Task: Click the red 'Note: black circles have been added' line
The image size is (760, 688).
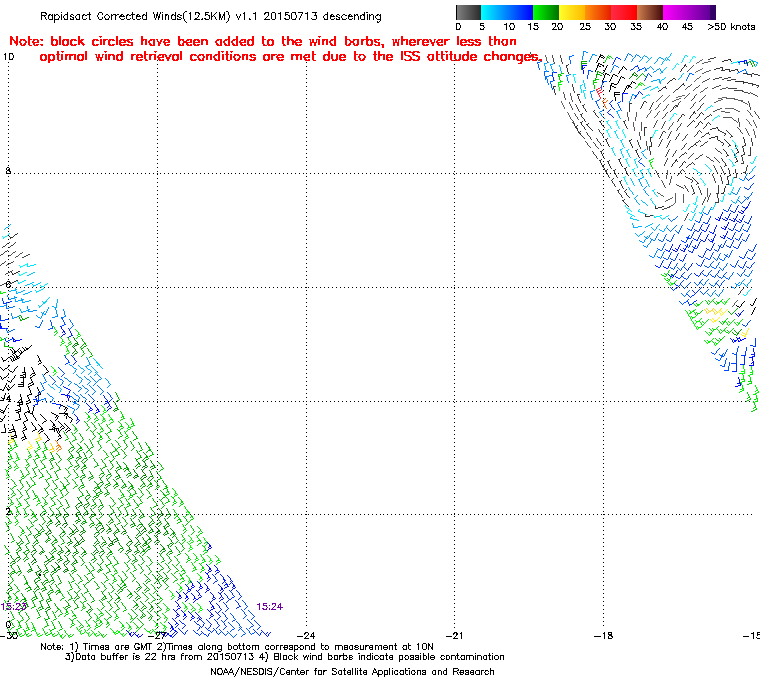Action: point(263,41)
